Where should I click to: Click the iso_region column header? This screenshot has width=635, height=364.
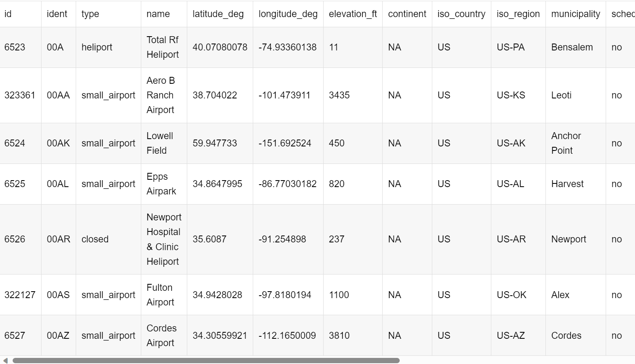[x=518, y=14]
